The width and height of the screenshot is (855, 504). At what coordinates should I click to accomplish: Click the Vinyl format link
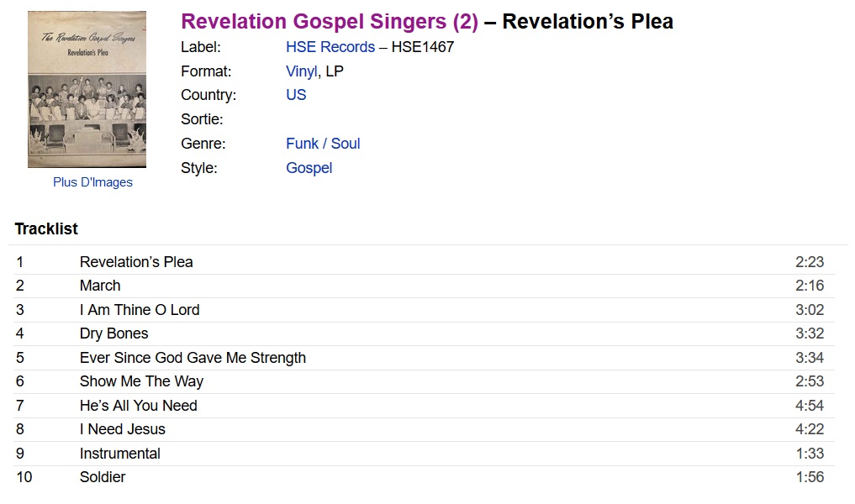pyautogui.click(x=302, y=71)
